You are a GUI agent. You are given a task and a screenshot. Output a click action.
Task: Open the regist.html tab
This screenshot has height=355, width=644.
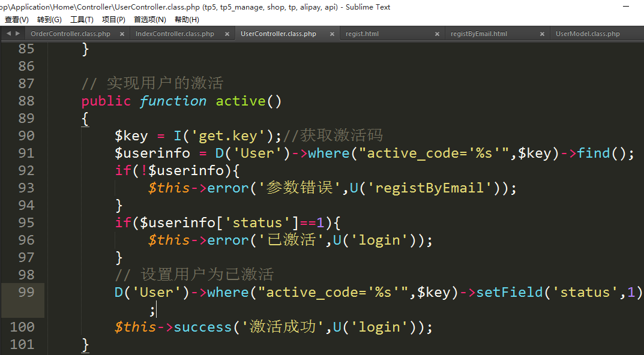point(362,34)
